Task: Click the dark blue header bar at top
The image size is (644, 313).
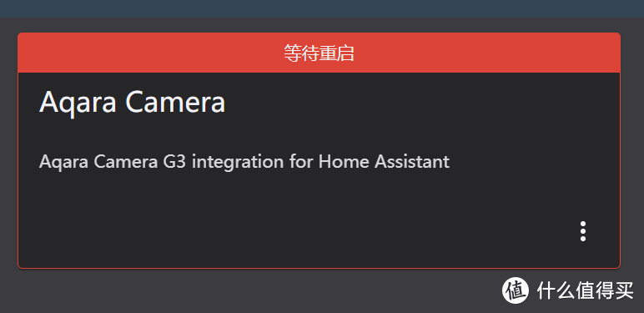Action: [322, 8]
